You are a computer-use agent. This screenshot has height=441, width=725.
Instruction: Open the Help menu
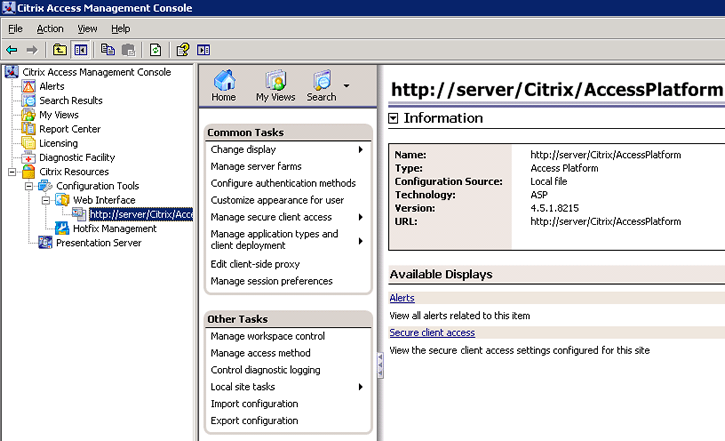click(x=121, y=29)
